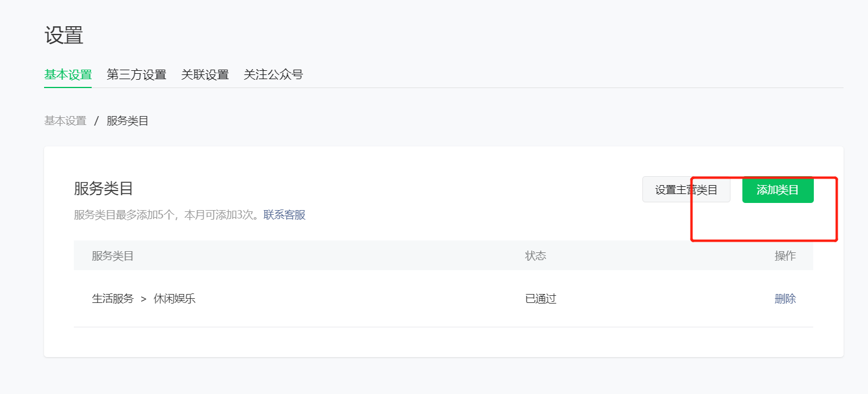Click 服务类目 breadcrumb item

[127, 121]
